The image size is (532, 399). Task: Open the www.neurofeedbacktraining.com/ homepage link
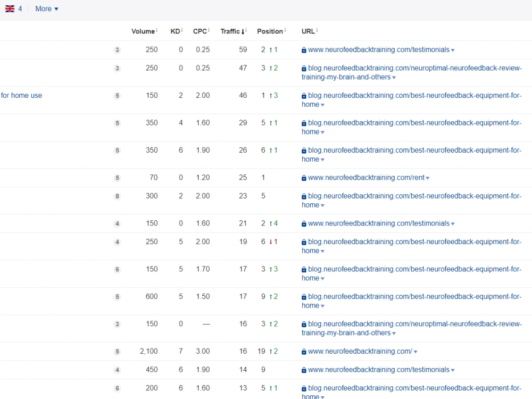coord(360,351)
